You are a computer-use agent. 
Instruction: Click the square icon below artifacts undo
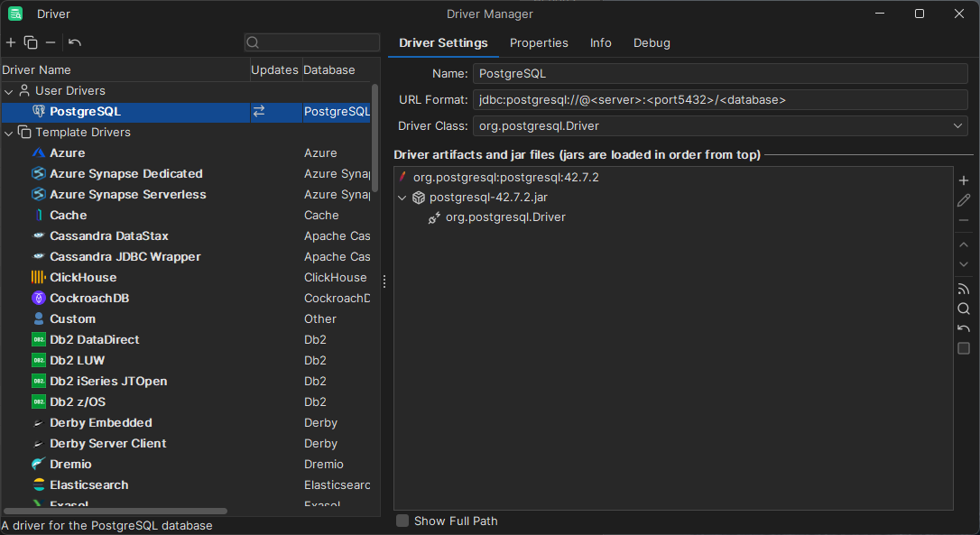click(x=964, y=348)
